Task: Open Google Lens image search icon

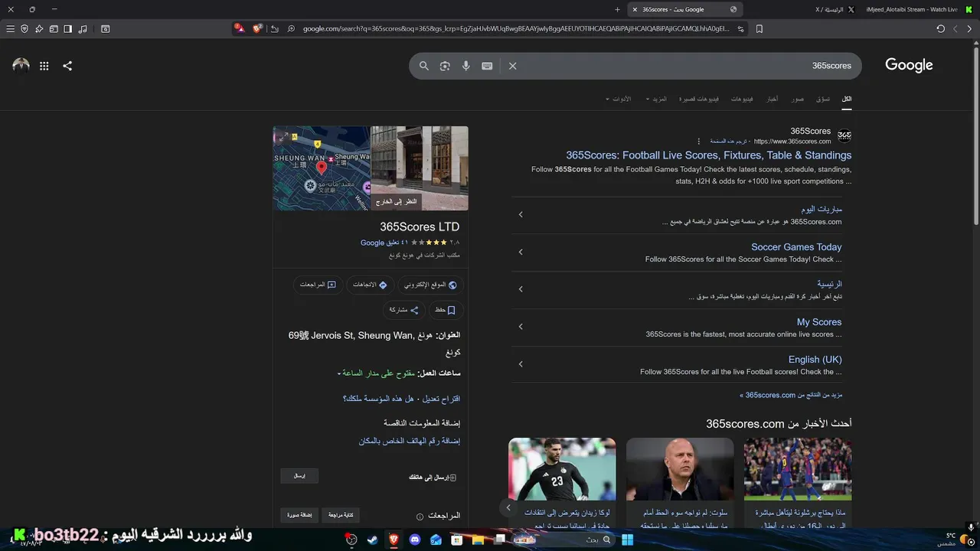Action: (445, 66)
